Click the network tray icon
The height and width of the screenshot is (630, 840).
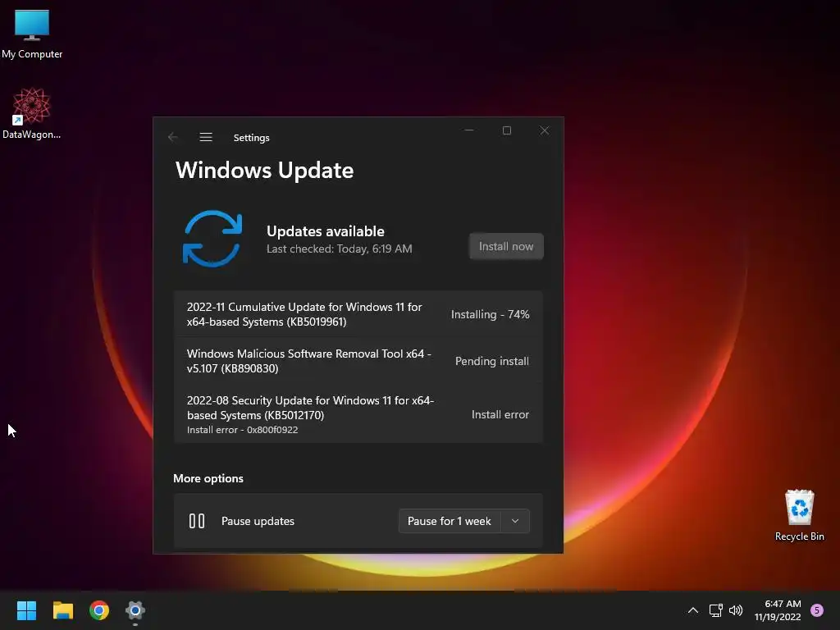pos(715,610)
